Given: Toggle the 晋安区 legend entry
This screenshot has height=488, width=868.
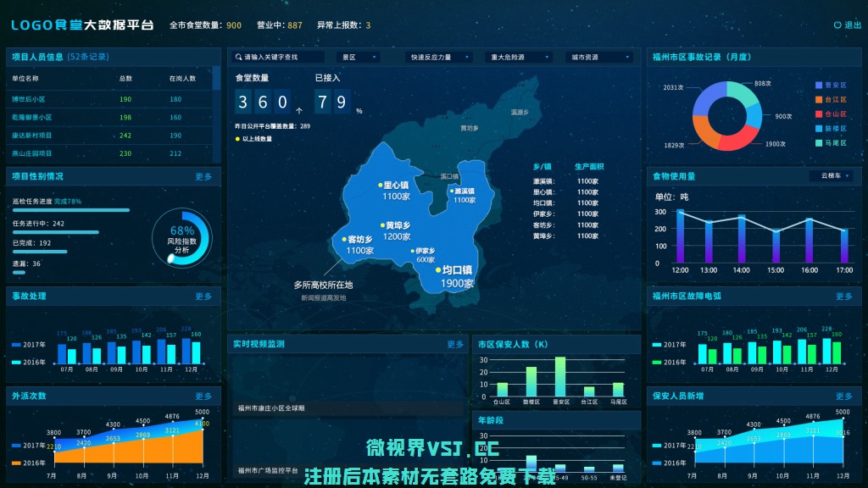Looking at the screenshot, I should click(x=830, y=85).
